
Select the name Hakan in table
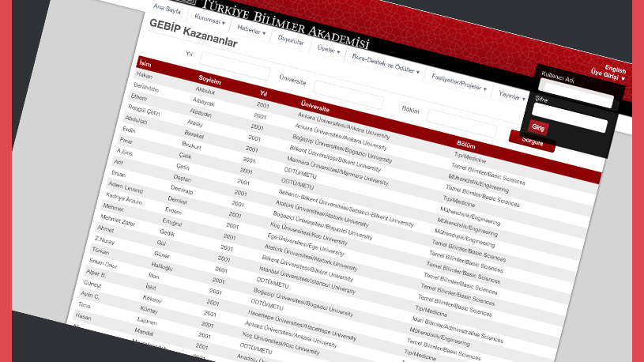pyautogui.click(x=144, y=75)
